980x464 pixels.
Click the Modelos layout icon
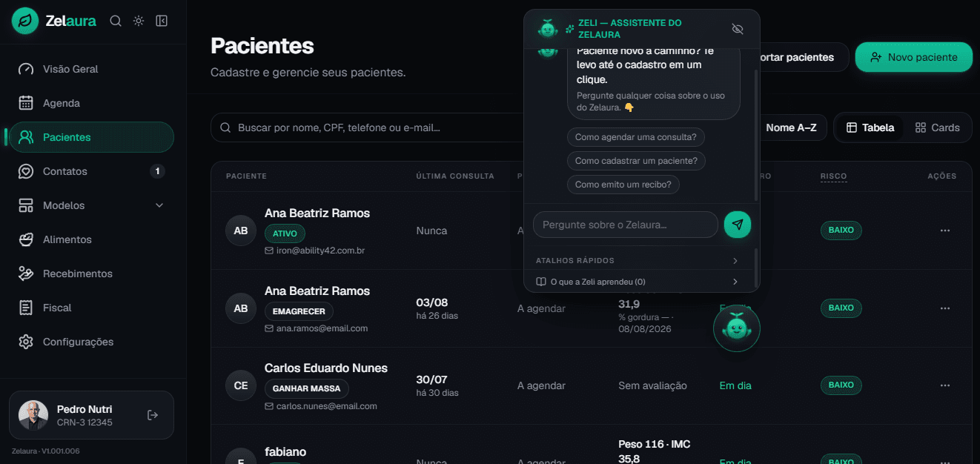pyautogui.click(x=26, y=205)
